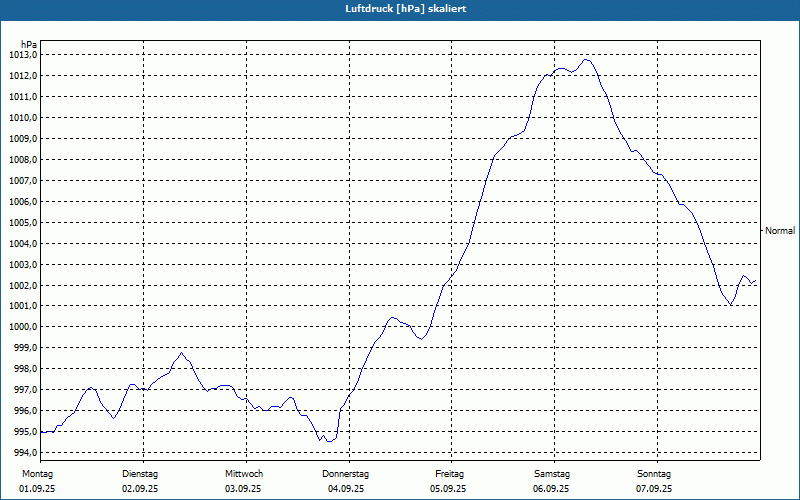This screenshot has height=500, width=800.
Task: Select the 1008,0 y-axis label
Action: (x=22, y=159)
